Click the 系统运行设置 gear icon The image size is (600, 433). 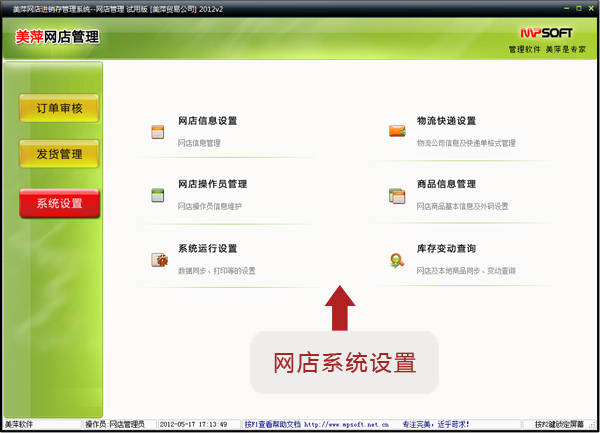click(x=158, y=260)
